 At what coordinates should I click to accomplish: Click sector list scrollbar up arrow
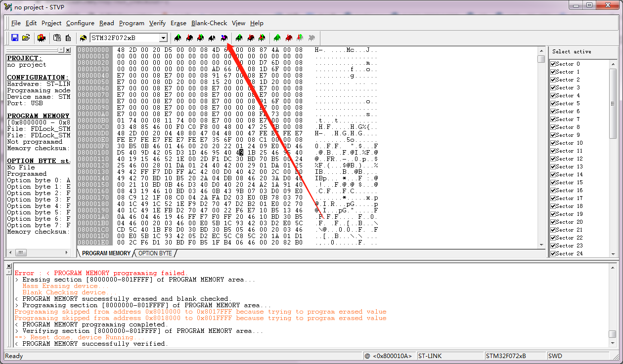[x=613, y=64]
